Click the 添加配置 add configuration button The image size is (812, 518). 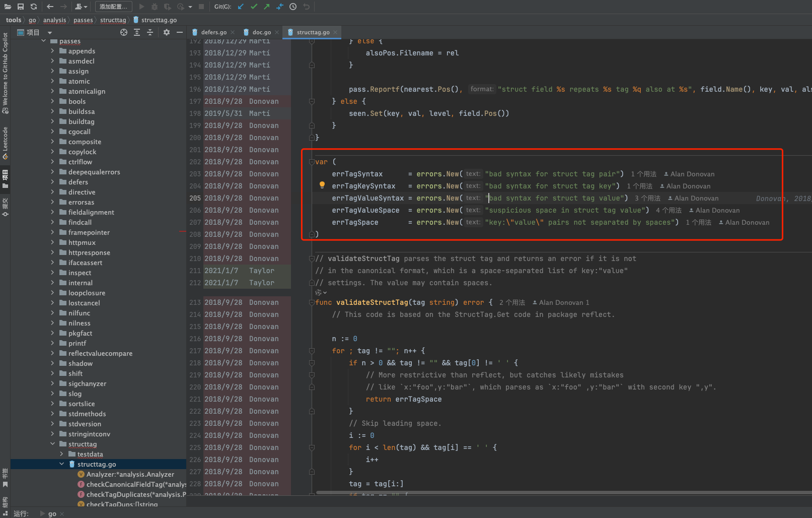pos(113,7)
